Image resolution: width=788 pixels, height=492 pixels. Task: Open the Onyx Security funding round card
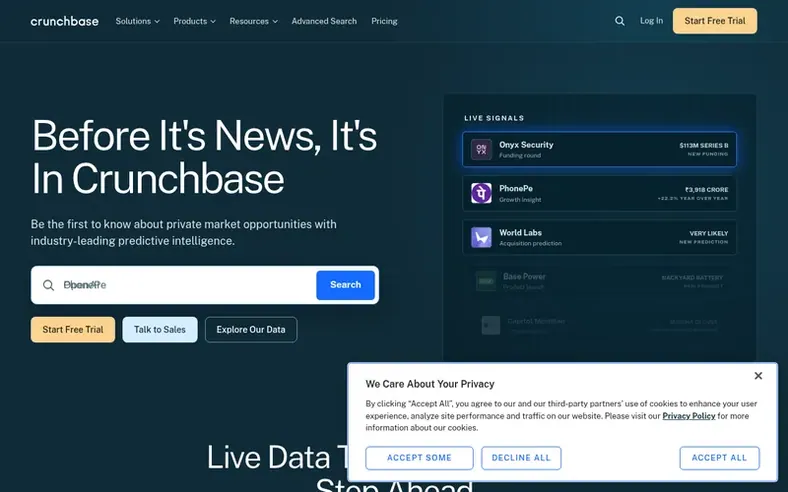pos(599,149)
